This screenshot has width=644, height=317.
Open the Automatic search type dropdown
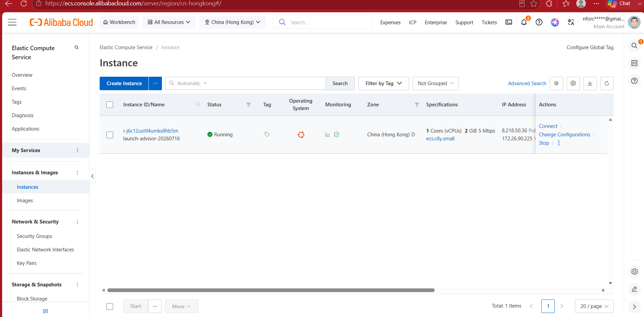pyautogui.click(x=192, y=83)
